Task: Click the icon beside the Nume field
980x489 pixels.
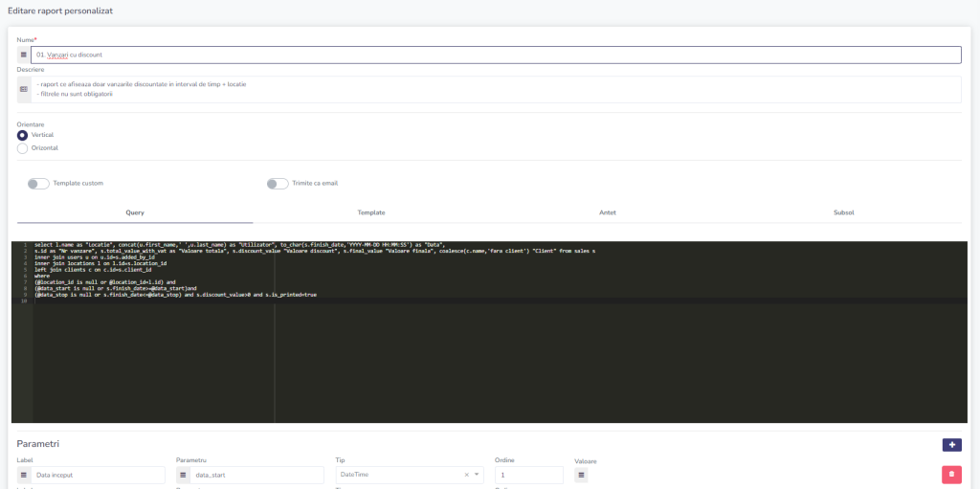Action: tap(24, 56)
